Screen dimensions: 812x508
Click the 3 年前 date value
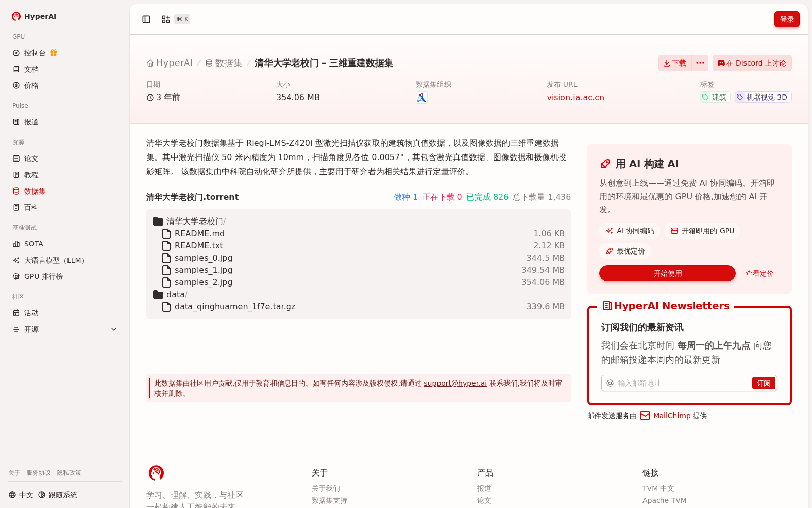(163, 98)
